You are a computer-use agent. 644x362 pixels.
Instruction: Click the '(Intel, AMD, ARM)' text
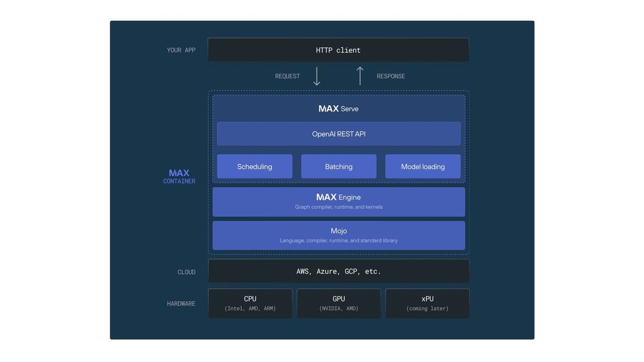coord(250,309)
